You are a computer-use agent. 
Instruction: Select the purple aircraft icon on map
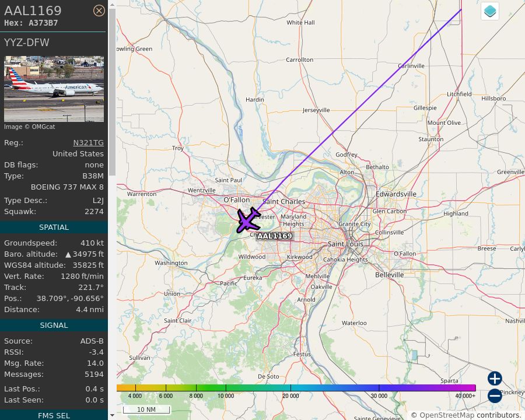coord(248,220)
